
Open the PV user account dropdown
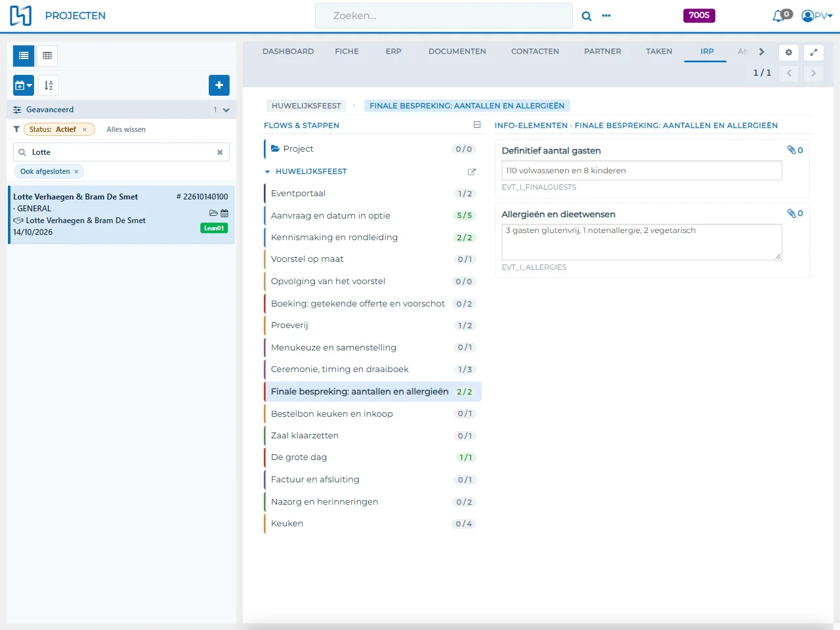tap(817, 16)
